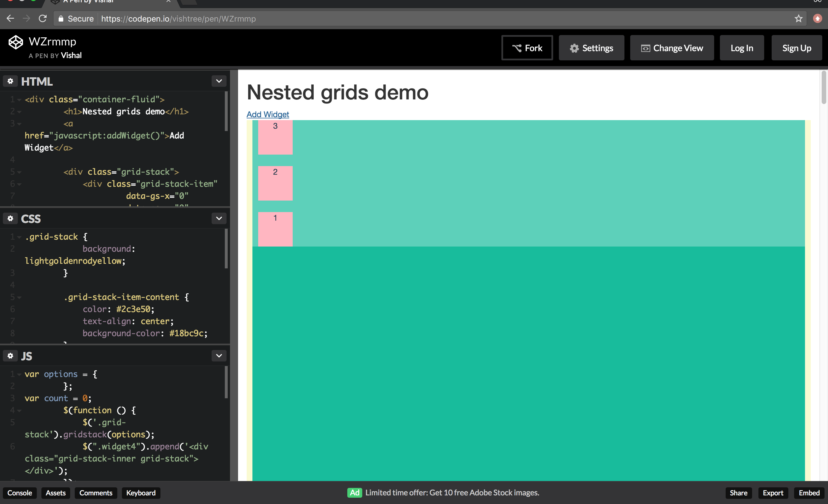
Task: Click the pen title WZrmmp
Action: point(52,41)
